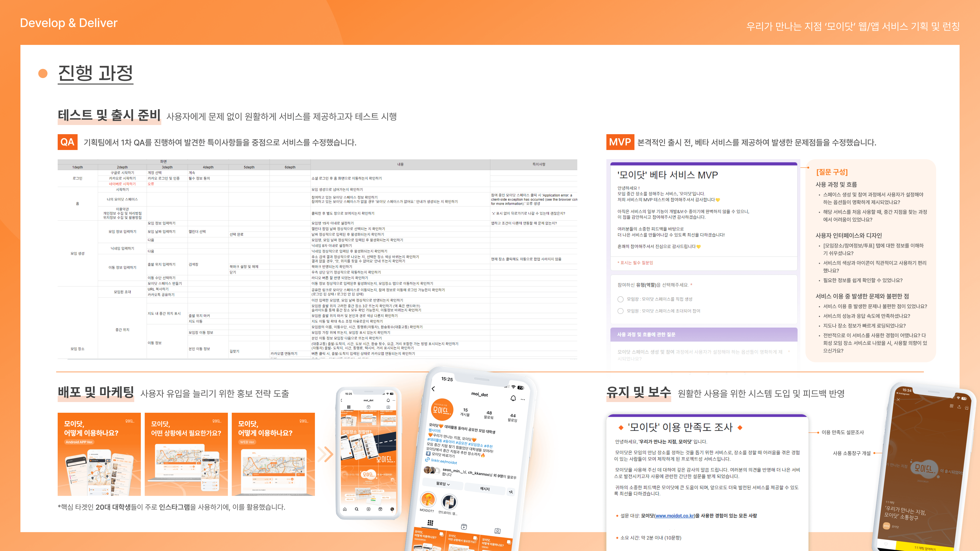Switch to Reels tab on large profile
The width and height of the screenshot is (980, 551).
coord(464,527)
